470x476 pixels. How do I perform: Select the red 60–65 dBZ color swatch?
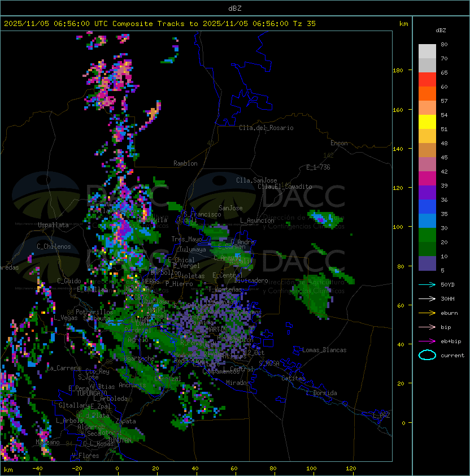(427, 80)
